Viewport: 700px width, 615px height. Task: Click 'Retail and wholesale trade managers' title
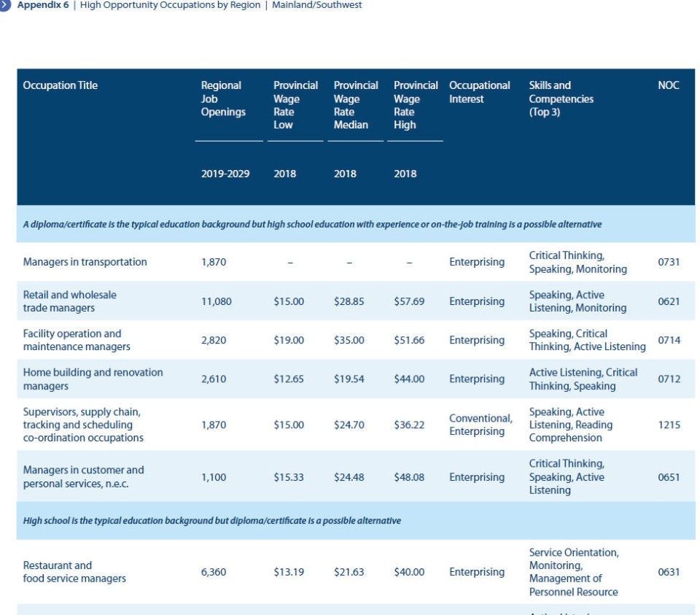click(x=70, y=301)
